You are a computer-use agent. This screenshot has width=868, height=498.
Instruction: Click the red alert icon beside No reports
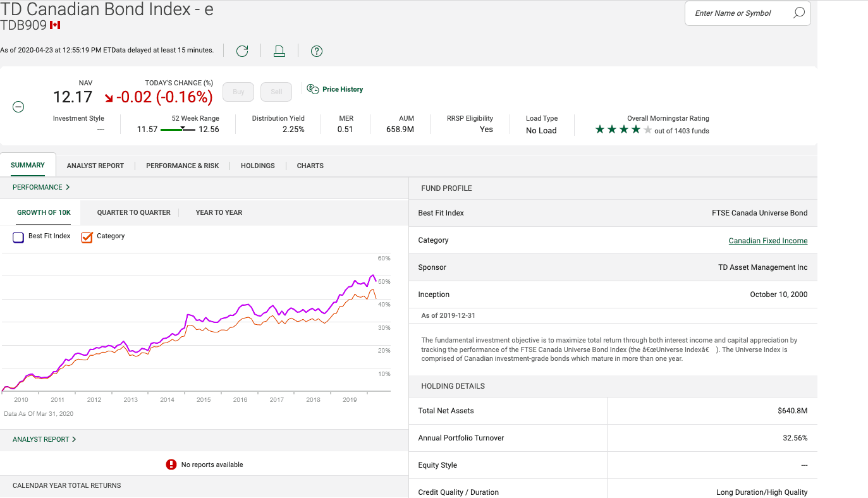pos(171,465)
